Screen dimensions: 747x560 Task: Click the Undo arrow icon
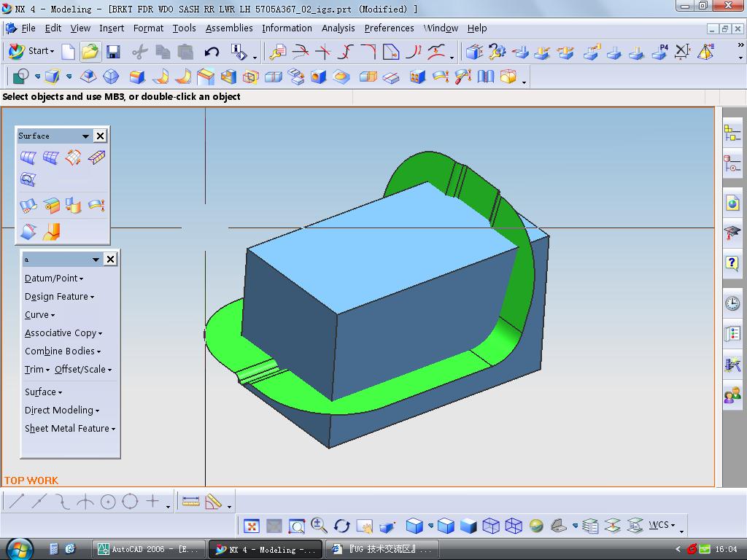(212, 52)
